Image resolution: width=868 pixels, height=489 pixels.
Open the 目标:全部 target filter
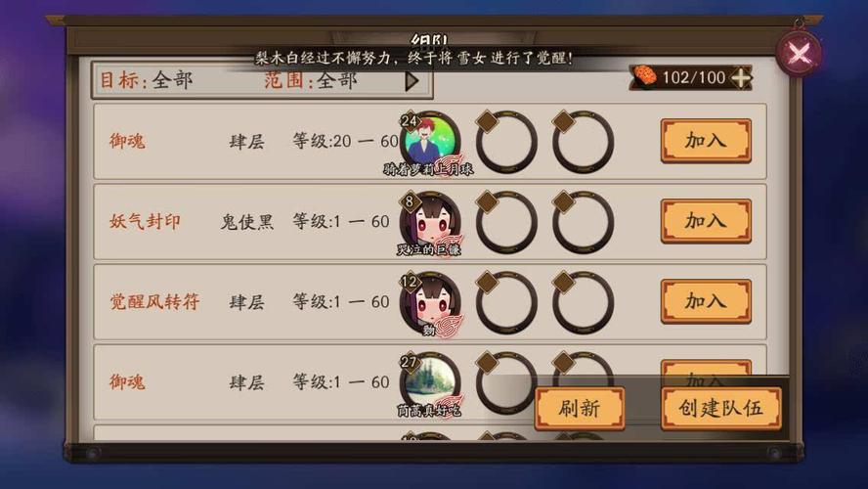tap(147, 80)
